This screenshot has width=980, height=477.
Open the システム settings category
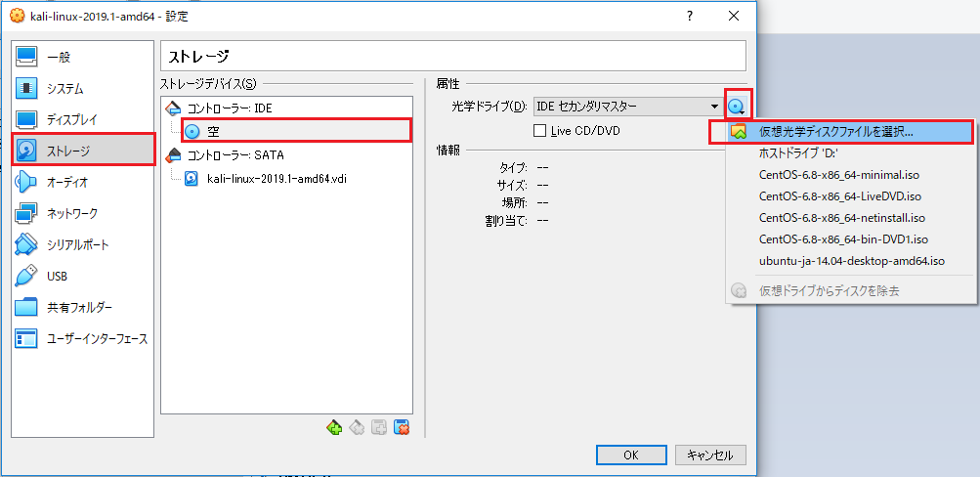click(83, 89)
